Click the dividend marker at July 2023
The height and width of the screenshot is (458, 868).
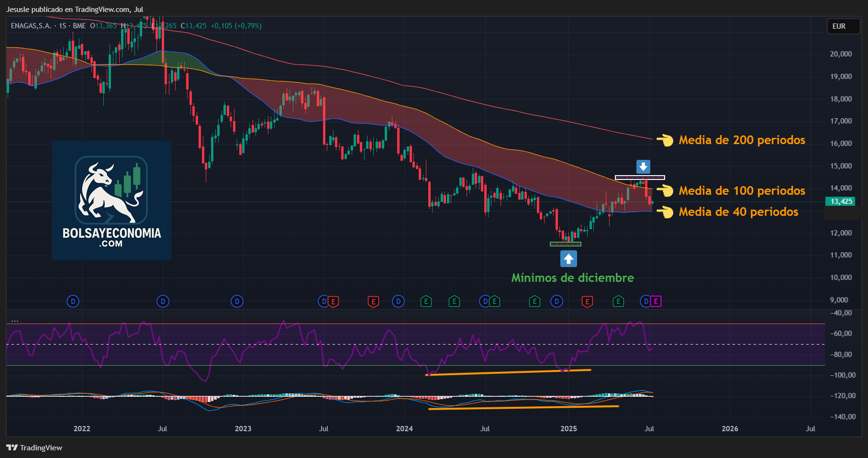pyautogui.click(x=323, y=302)
